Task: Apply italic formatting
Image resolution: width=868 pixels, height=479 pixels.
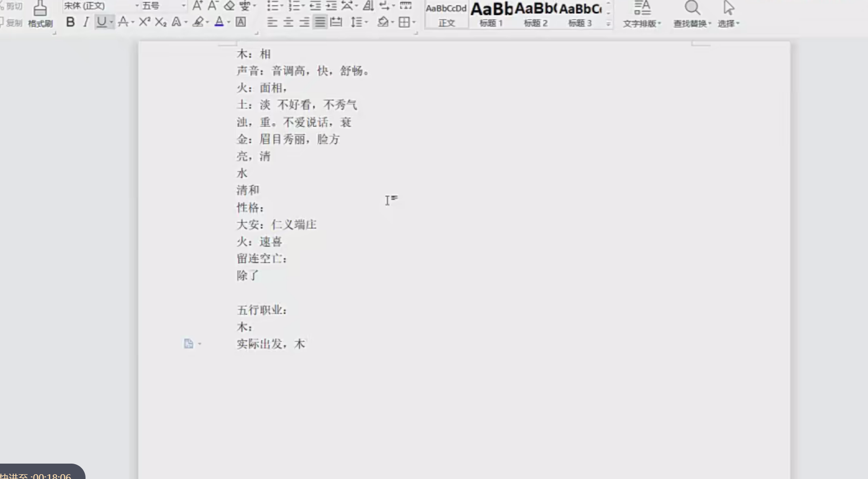Action: (86, 22)
